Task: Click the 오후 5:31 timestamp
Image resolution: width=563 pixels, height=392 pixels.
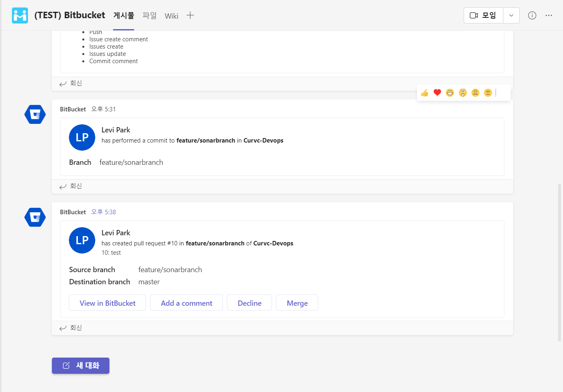Action: [x=103, y=109]
